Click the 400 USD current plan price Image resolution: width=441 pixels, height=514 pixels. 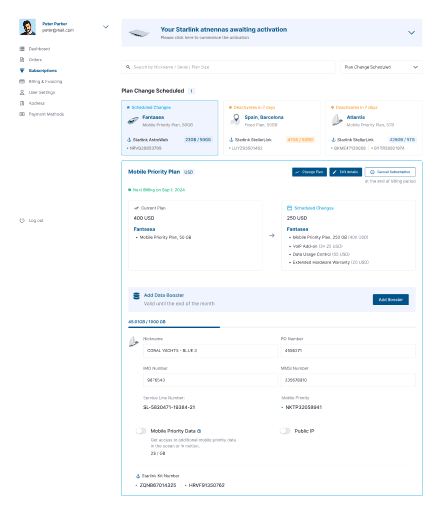144,218
